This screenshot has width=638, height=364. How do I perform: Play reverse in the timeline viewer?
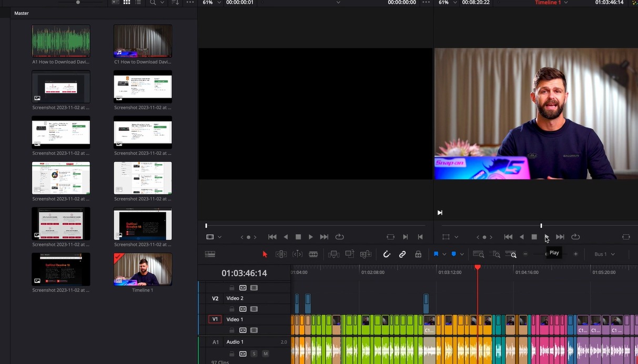(x=522, y=237)
